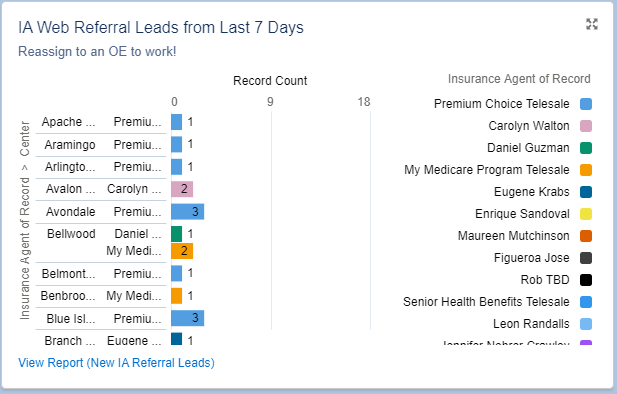Click the Rob TBD black legend swatch
The height and width of the screenshot is (394, 617).
tap(586, 280)
